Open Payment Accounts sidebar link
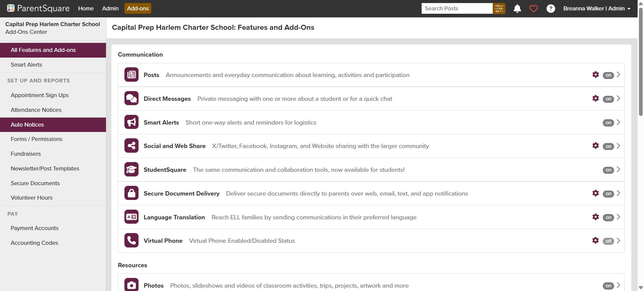The image size is (644, 291). [x=35, y=228]
